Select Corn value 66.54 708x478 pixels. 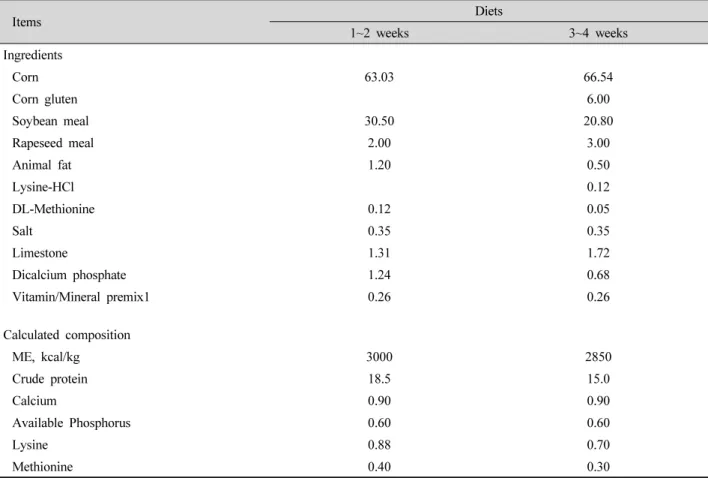tap(598, 77)
